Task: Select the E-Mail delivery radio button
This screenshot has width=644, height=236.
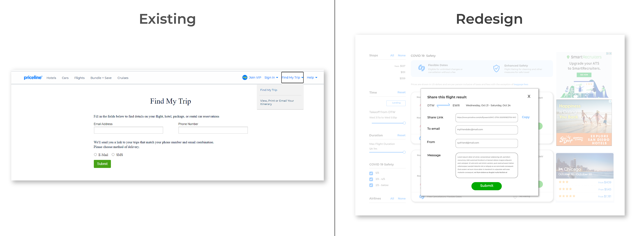Action: point(95,155)
